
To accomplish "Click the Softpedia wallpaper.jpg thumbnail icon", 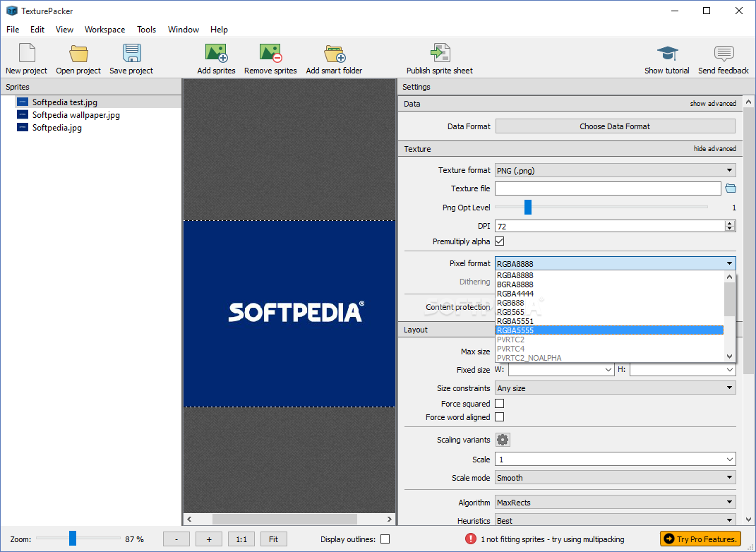I will [22, 115].
